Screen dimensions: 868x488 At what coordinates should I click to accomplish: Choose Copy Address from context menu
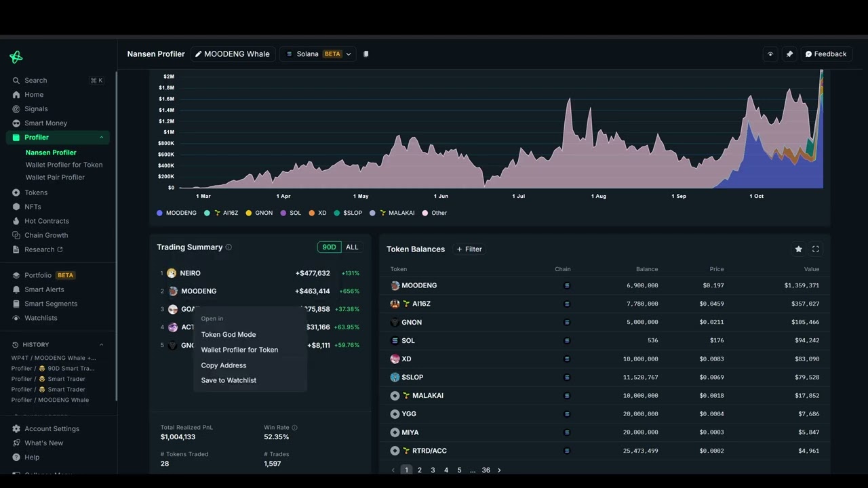224,365
